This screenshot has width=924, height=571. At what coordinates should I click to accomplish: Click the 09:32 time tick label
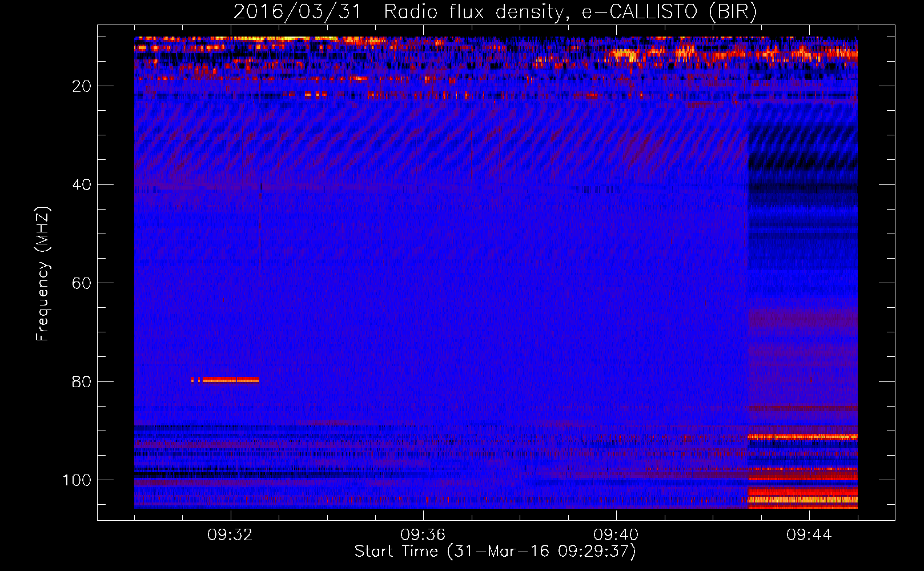coord(230,535)
